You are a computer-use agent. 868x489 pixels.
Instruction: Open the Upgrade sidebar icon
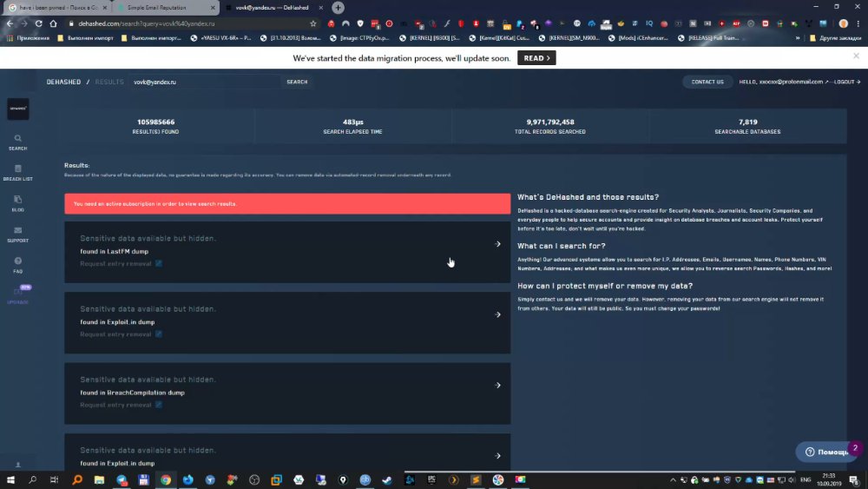(x=17, y=295)
